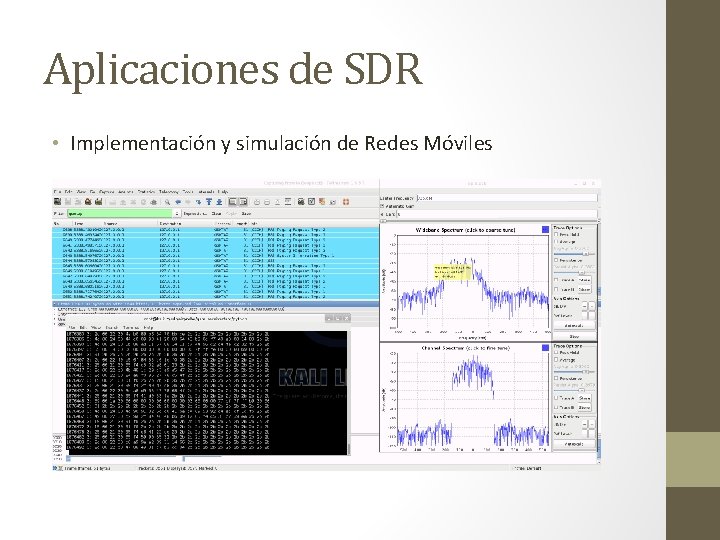
Task: Click the zoom in toolbar icon
Action: point(257,202)
